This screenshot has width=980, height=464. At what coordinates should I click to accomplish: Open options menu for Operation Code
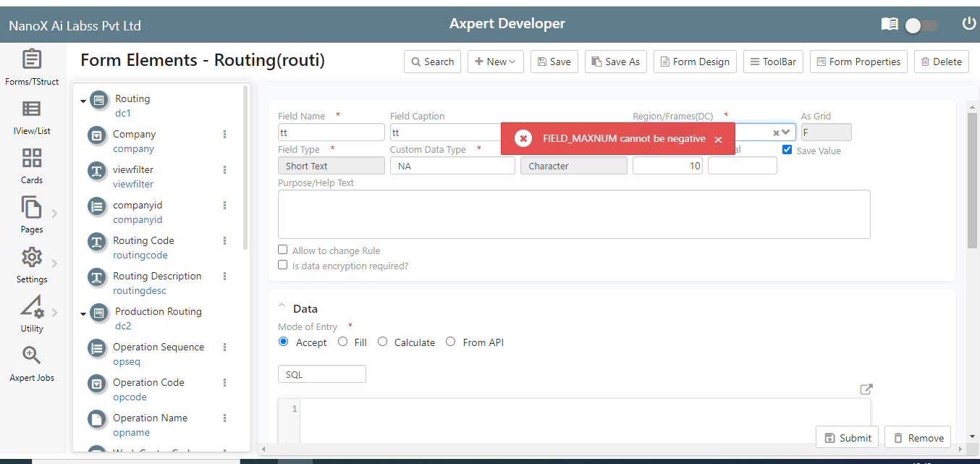click(224, 382)
